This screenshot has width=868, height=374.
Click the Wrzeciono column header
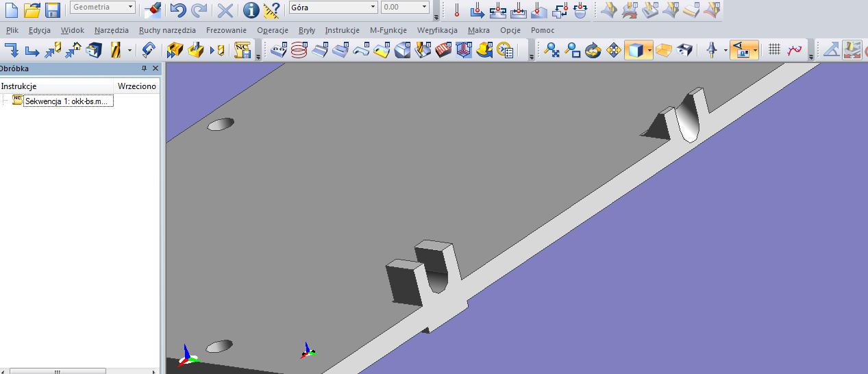[137, 86]
